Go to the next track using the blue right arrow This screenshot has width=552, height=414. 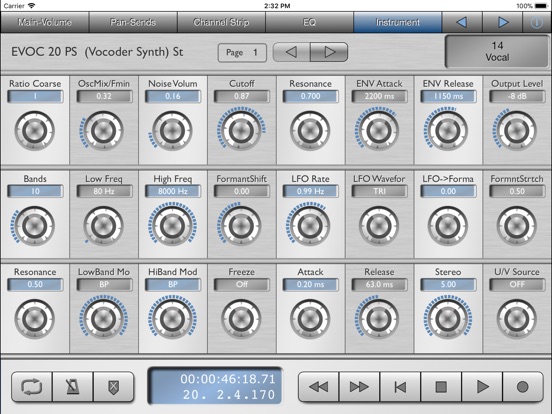[x=503, y=22]
